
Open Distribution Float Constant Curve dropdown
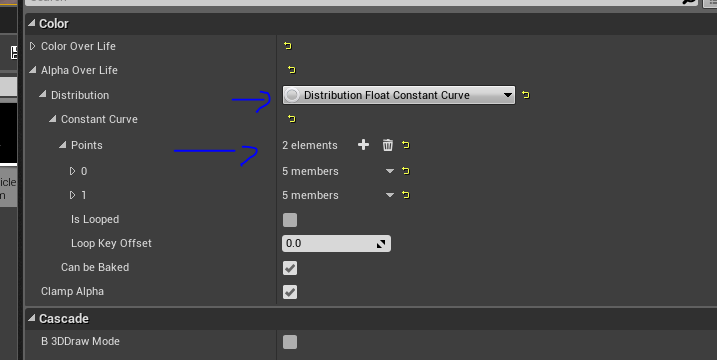click(x=399, y=95)
